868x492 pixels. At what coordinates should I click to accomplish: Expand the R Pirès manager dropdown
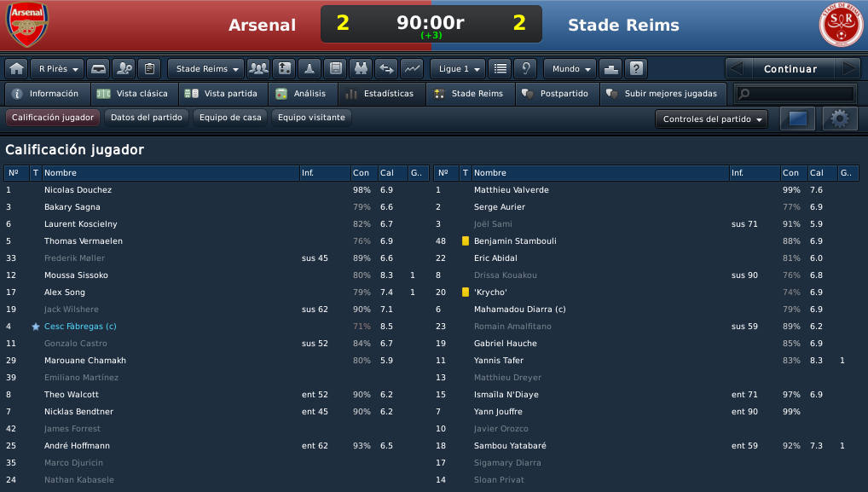[x=58, y=68]
